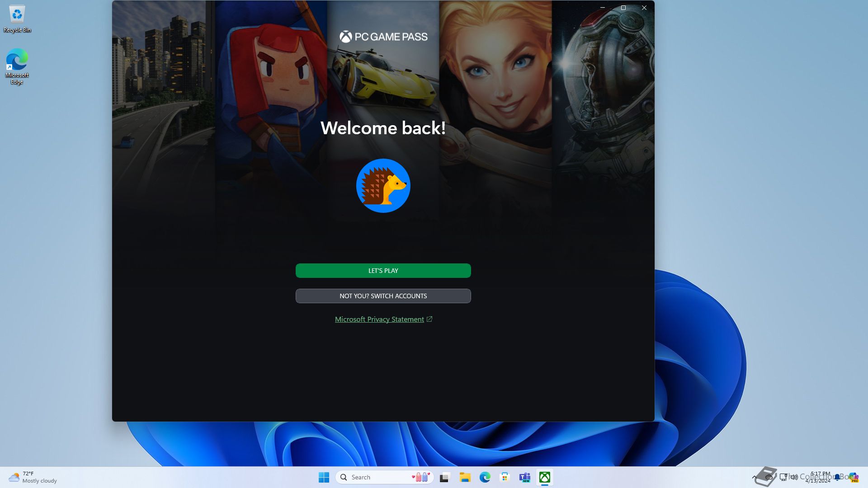Minimize the Xbox app window

click(603, 8)
